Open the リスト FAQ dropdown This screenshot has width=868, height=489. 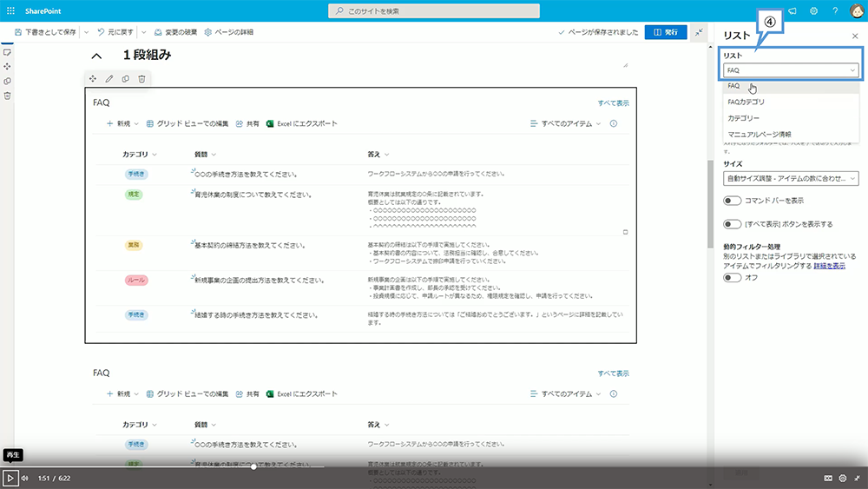(791, 70)
